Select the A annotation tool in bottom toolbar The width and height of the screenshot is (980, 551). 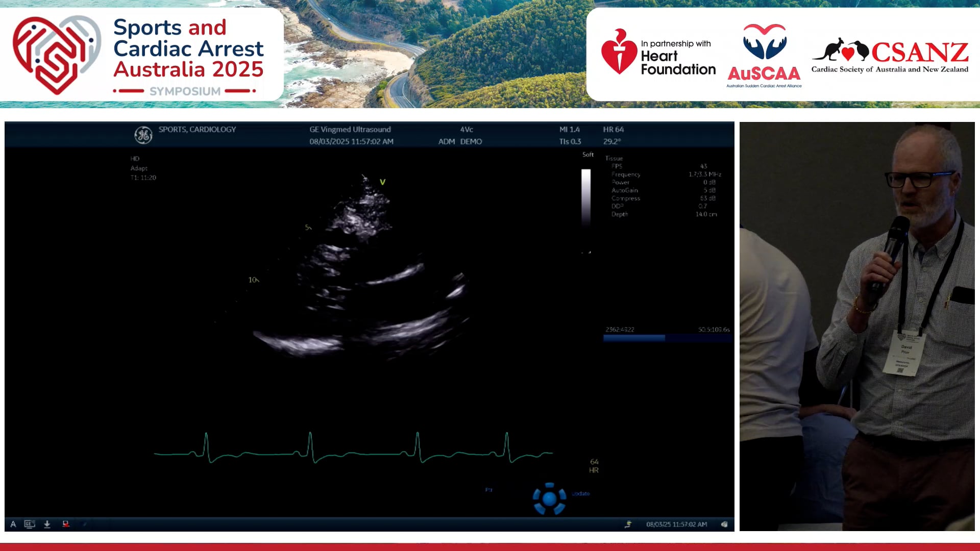14,524
